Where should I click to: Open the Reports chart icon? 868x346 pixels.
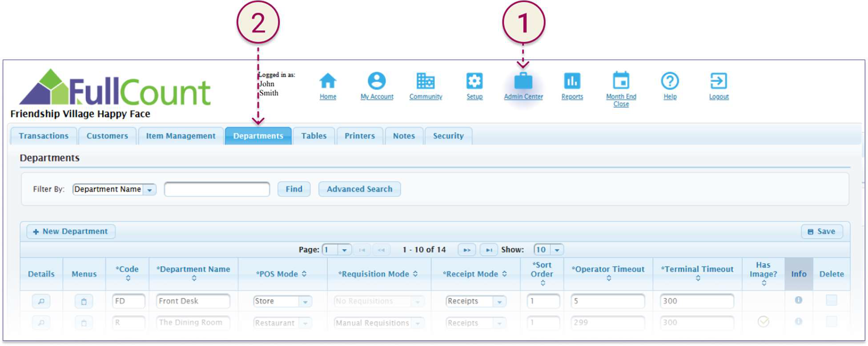[572, 81]
